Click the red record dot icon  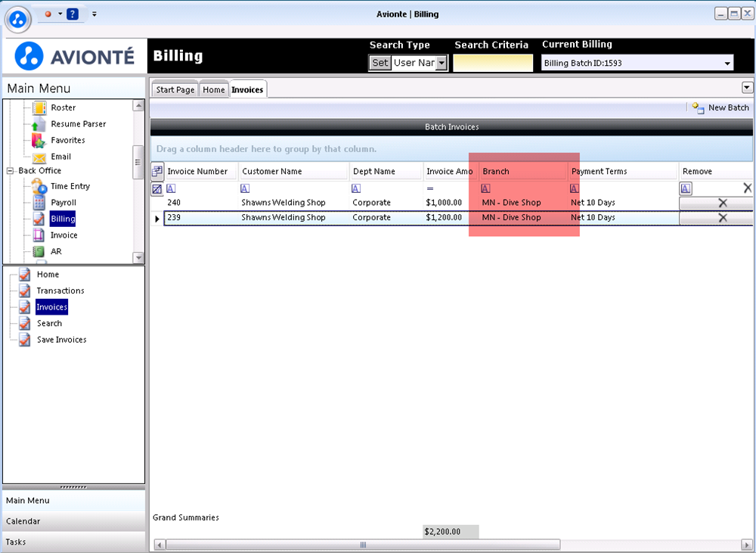pyautogui.click(x=48, y=14)
